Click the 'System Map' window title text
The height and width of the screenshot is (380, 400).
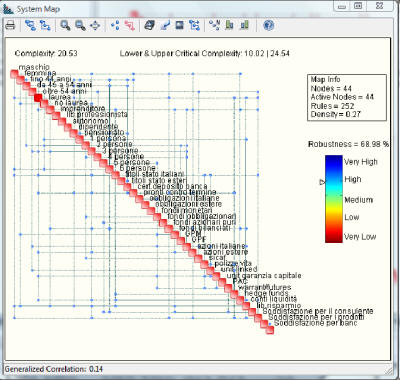coord(38,9)
